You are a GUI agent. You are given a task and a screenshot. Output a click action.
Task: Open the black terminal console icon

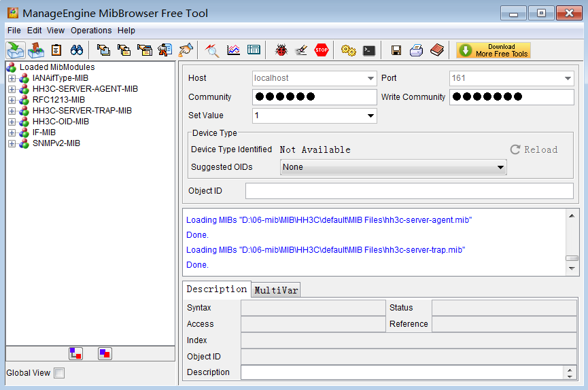[x=369, y=50]
